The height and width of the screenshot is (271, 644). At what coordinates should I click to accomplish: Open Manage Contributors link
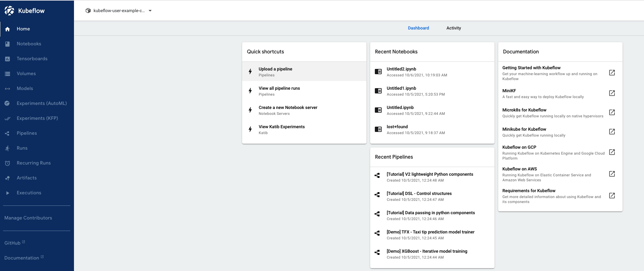28,218
